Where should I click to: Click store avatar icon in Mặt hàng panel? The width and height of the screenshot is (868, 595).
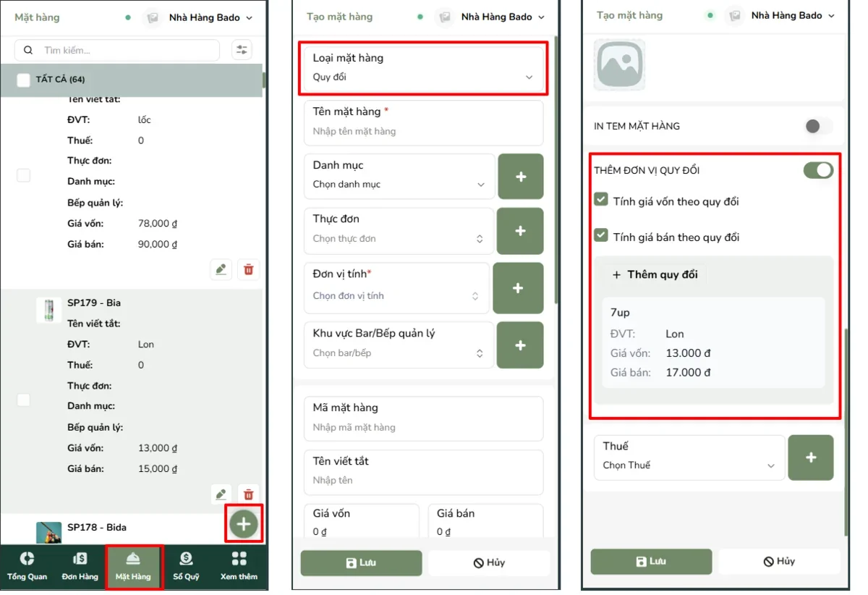tap(152, 17)
